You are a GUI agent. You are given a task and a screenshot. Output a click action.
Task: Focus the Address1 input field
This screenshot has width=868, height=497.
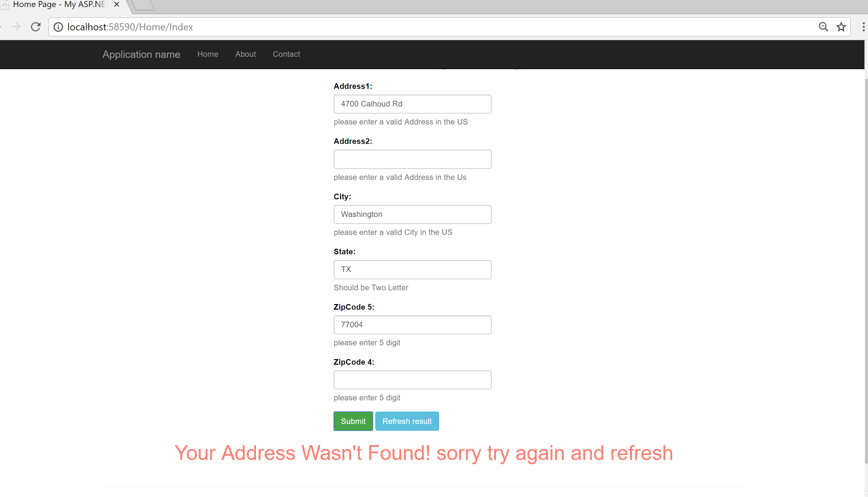[x=412, y=104]
